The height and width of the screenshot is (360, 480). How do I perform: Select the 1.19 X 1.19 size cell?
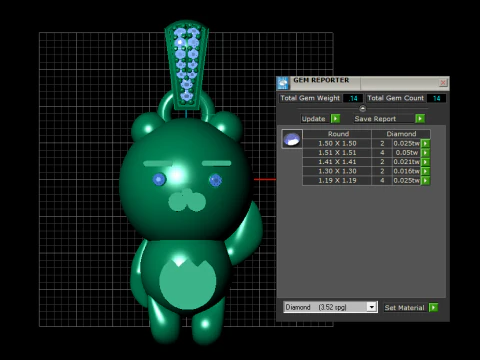337,181
